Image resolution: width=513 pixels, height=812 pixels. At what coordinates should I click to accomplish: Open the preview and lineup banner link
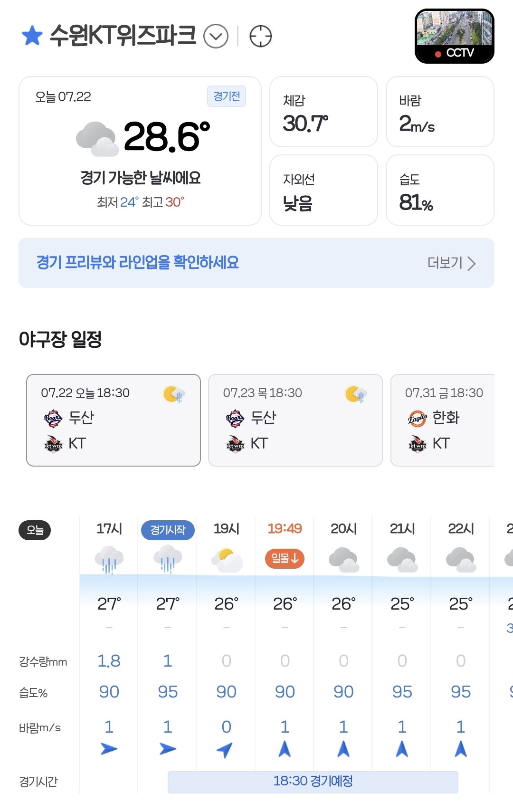tap(256, 263)
